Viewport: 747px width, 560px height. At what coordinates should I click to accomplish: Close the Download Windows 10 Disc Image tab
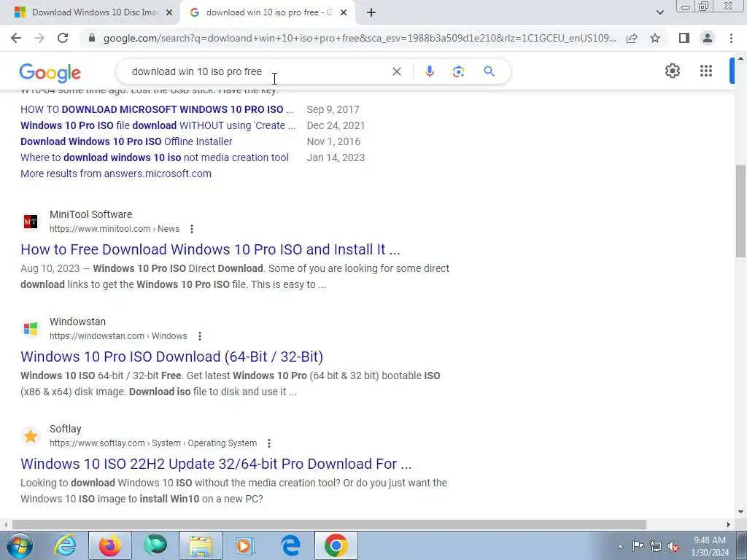(x=169, y=12)
